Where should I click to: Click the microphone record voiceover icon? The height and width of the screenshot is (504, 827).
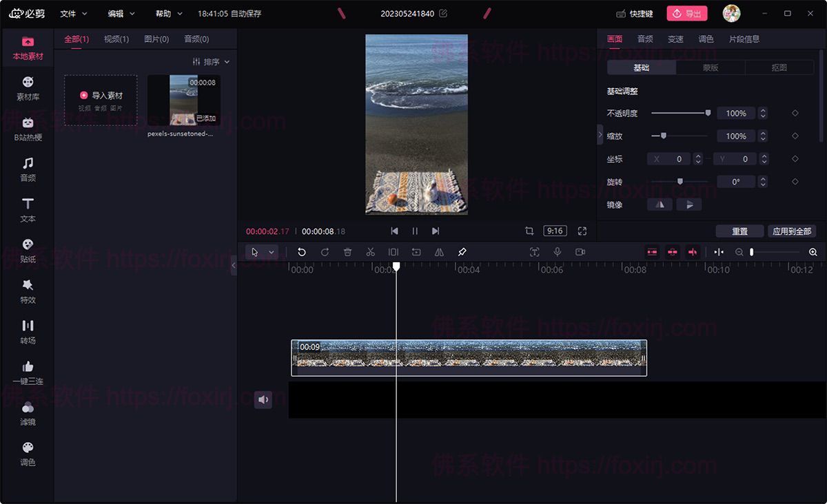click(x=558, y=252)
